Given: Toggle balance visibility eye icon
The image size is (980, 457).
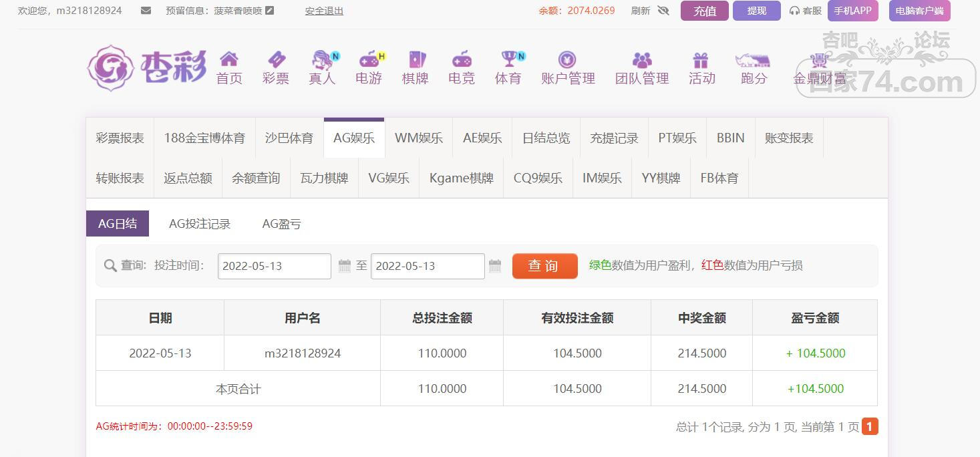Looking at the screenshot, I should 663,11.
